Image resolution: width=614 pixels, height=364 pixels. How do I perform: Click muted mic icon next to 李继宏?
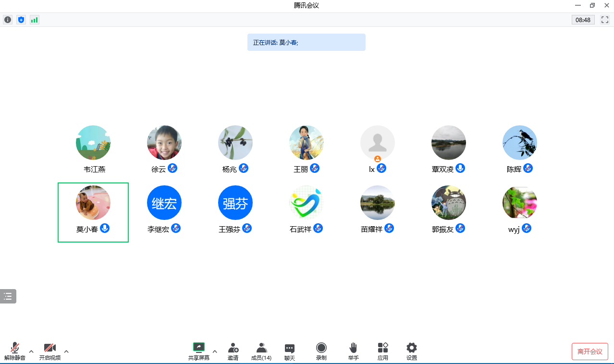[176, 228]
